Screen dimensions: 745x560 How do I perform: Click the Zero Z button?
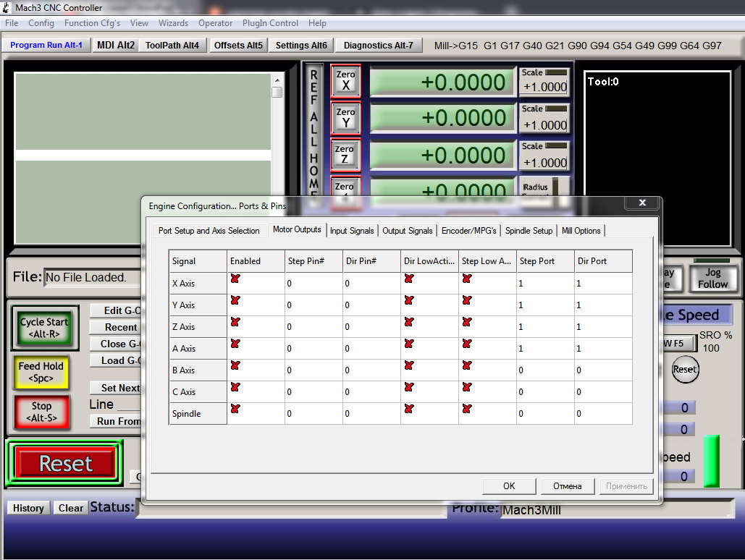[x=345, y=155]
